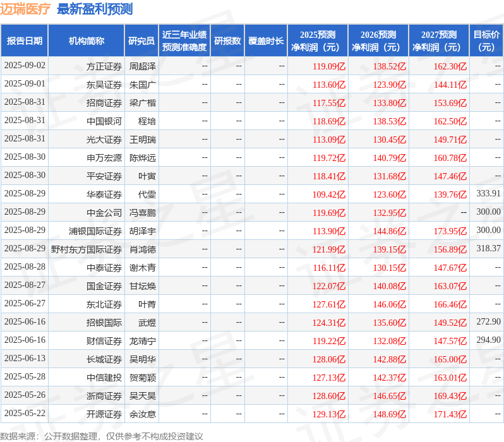Select the 报告日期 column header

(25, 40)
